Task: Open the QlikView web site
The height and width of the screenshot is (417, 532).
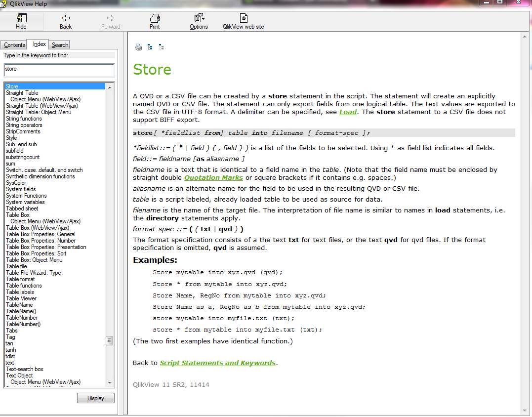Action: (243, 21)
